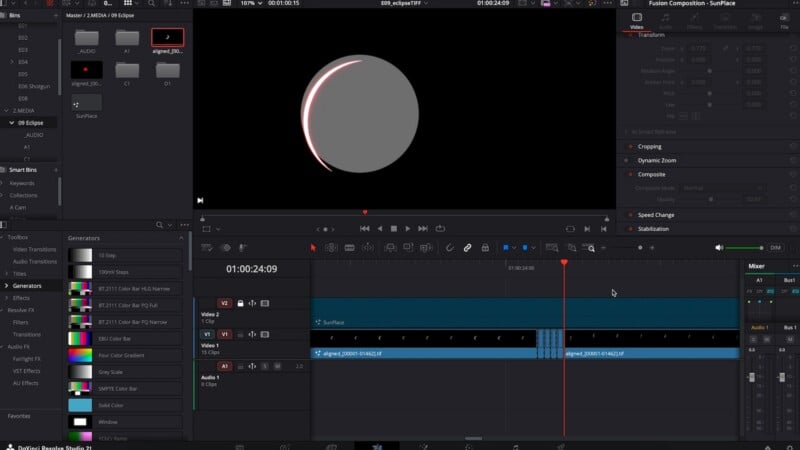Select the arrow Selection Mode tool
Image resolution: width=800 pixels, height=450 pixels.
[x=313, y=248]
